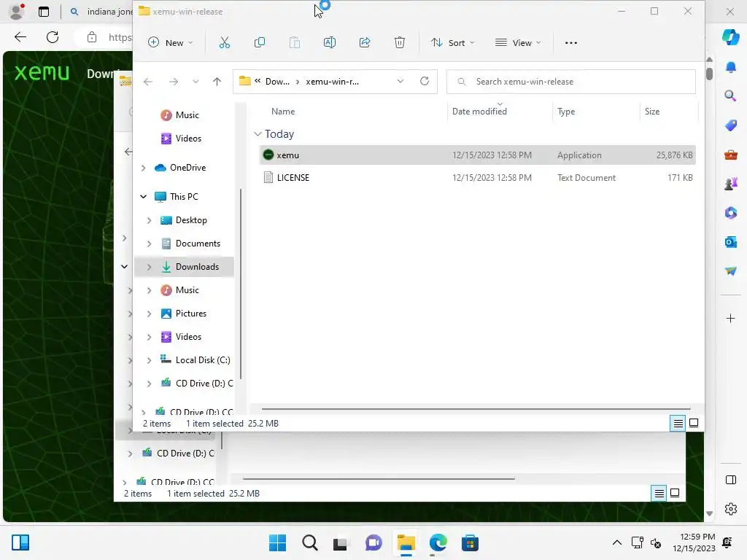Click the Share icon in toolbar
The width and height of the screenshot is (747, 560).
click(365, 43)
